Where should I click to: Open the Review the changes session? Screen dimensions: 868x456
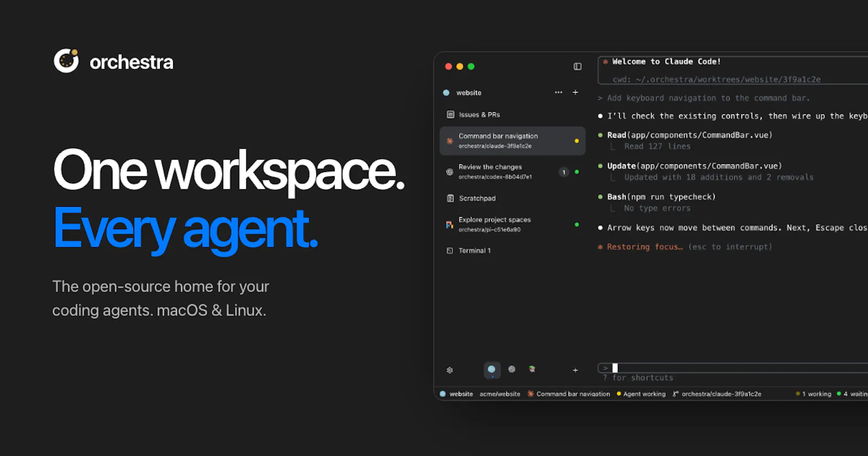pos(512,172)
